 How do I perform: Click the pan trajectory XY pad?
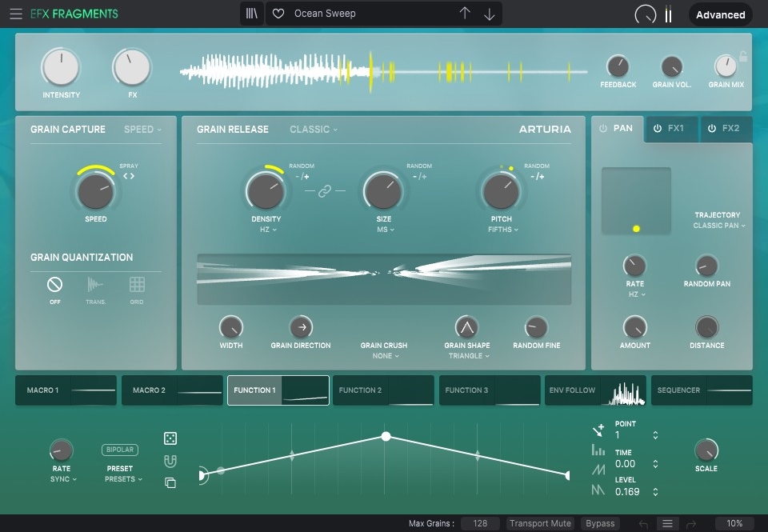click(x=636, y=201)
